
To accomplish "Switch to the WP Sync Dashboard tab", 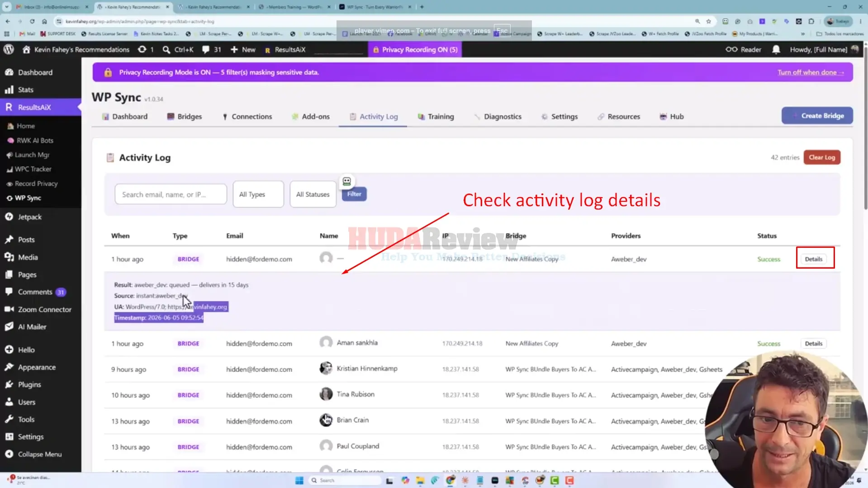I will [x=125, y=117].
